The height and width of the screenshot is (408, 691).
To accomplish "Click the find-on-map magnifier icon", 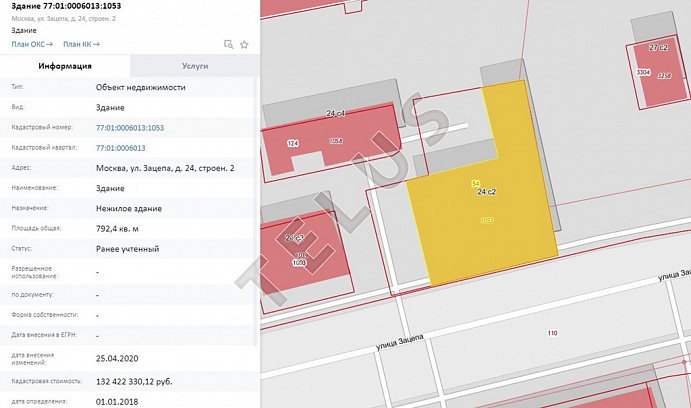I will (228, 44).
